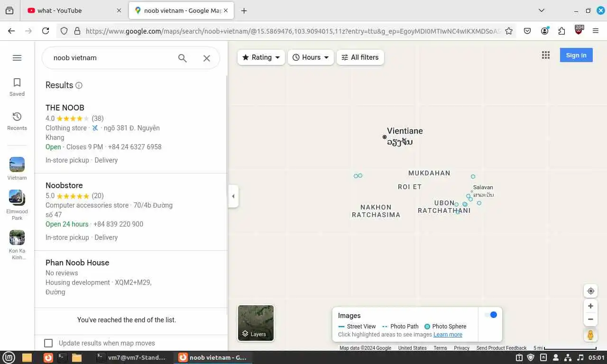Clear the search with the X icon
607x364 pixels.
[207, 58]
